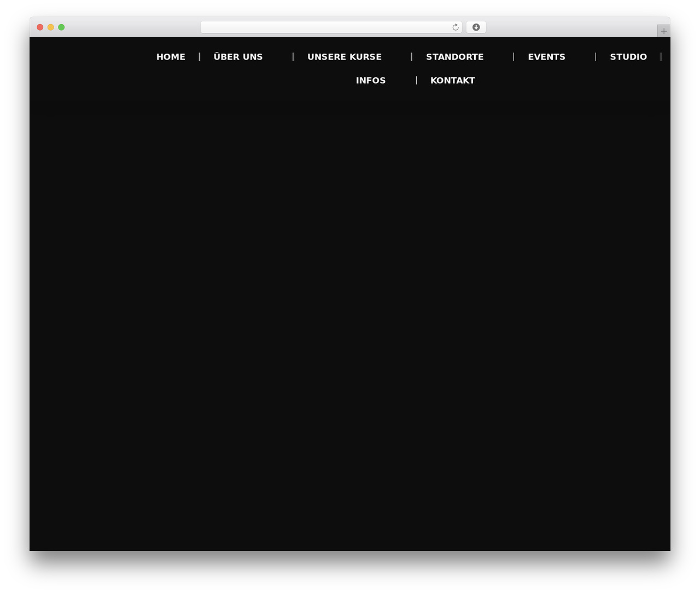The image size is (700, 593).
Task: Open the UNSERE KURSE menu
Action: (345, 57)
